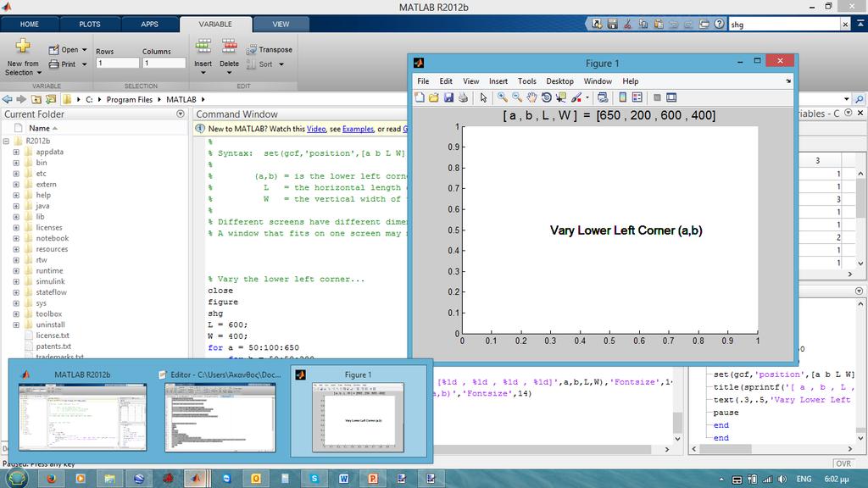The height and width of the screenshot is (488, 868).
Task: Switch to the VIEW ribbon tab
Action: click(281, 24)
